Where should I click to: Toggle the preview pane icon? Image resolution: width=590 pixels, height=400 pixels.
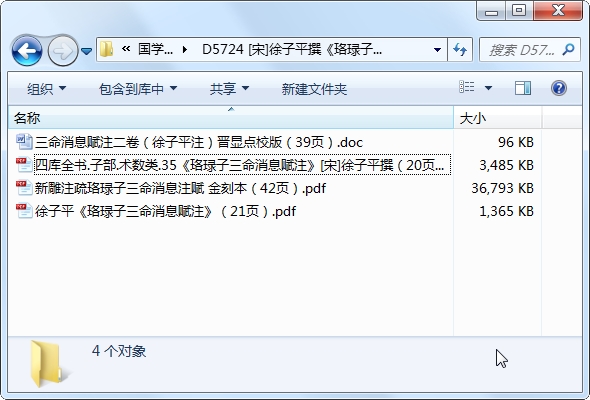(x=523, y=88)
